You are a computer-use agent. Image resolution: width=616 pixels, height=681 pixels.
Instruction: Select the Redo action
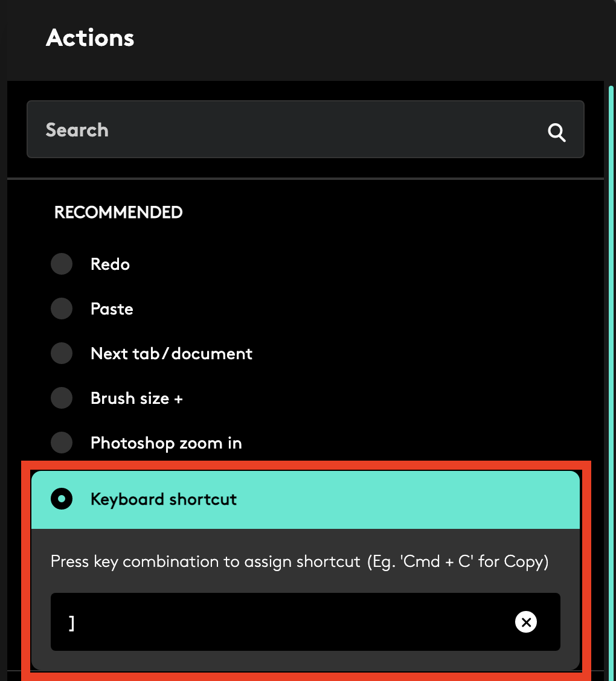(61, 264)
